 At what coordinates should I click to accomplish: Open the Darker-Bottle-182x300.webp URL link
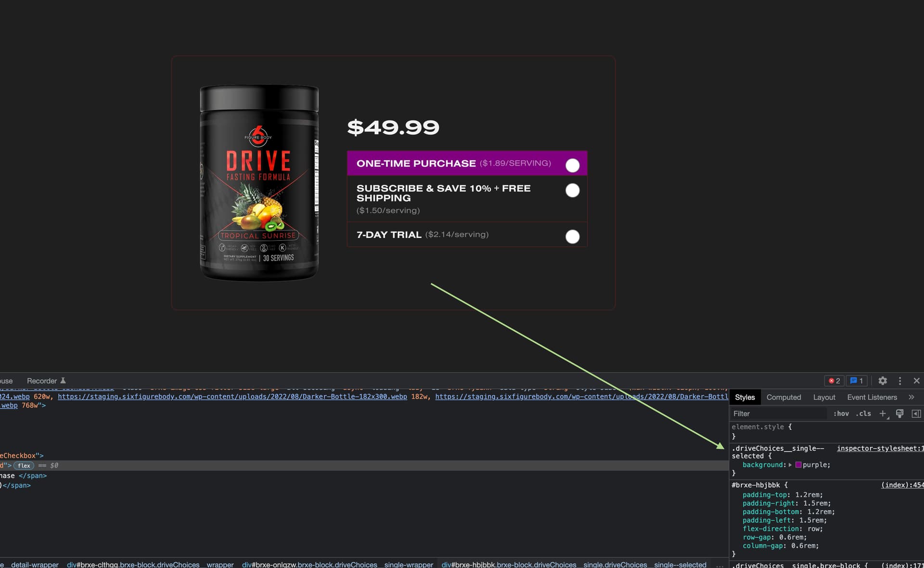[x=232, y=397]
